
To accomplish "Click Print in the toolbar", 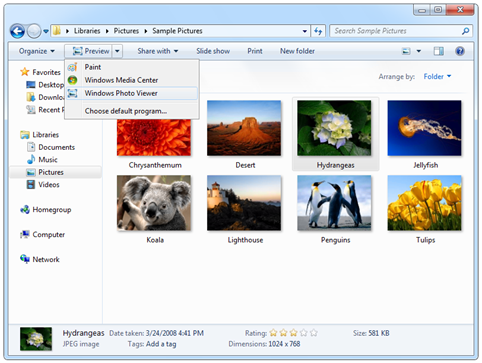I will coord(255,51).
